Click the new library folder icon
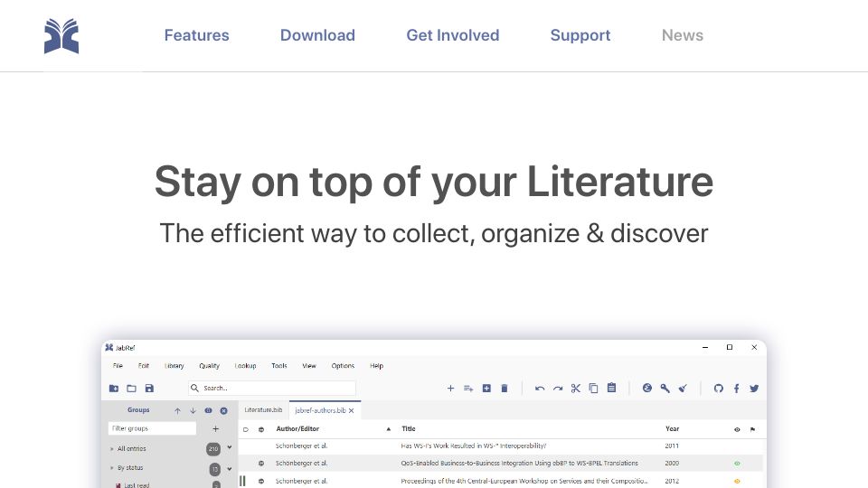 pos(114,389)
